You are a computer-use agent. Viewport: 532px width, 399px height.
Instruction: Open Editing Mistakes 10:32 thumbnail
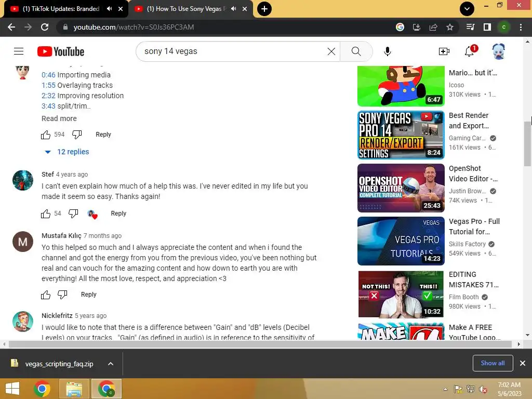[x=401, y=294]
